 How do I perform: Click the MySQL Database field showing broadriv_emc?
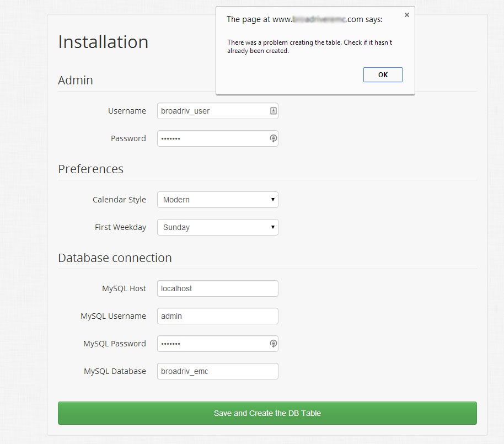pos(217,371)
